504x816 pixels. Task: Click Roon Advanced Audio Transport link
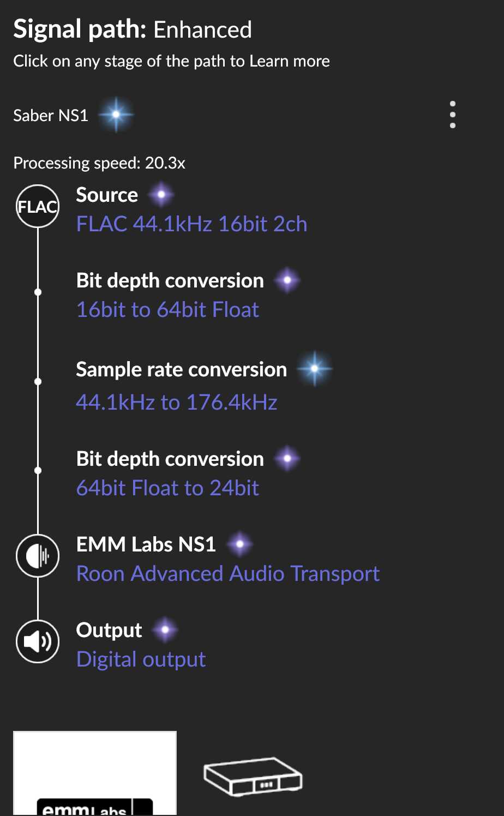[228, 574]
